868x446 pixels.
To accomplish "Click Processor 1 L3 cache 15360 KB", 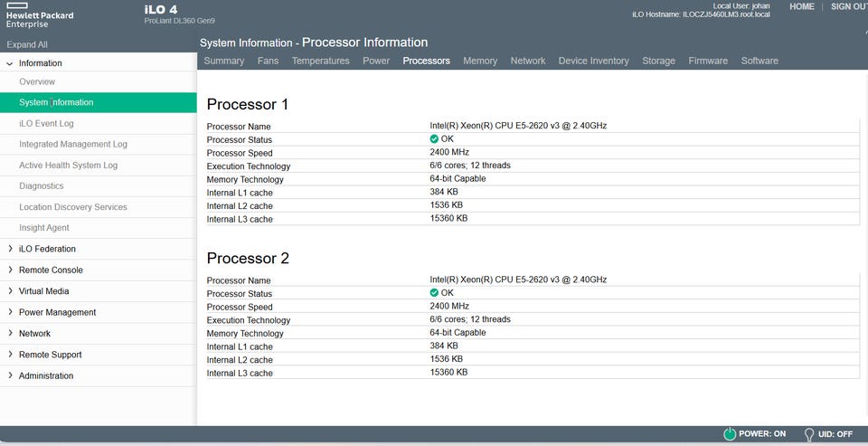I will click(448, 218).
